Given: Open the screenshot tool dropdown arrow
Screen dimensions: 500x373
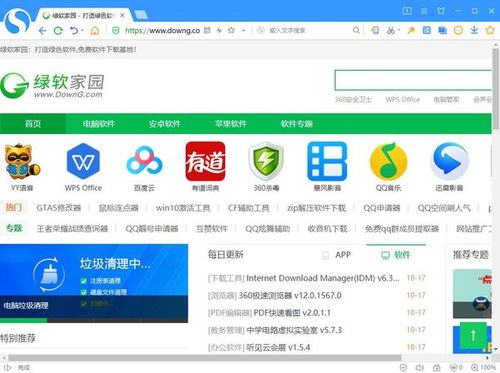Looking at the screenshot, I should [399, 30].
